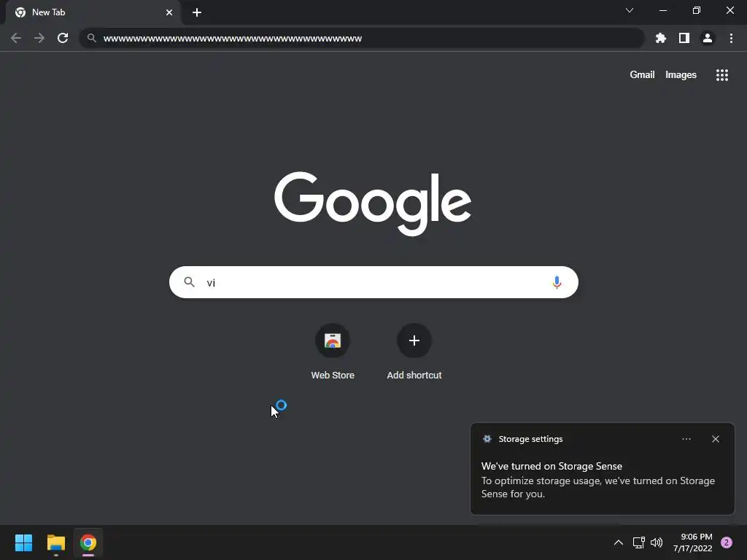747x560 pixels.
Task: Open the volume speaker tray icon
Action: 657,542
